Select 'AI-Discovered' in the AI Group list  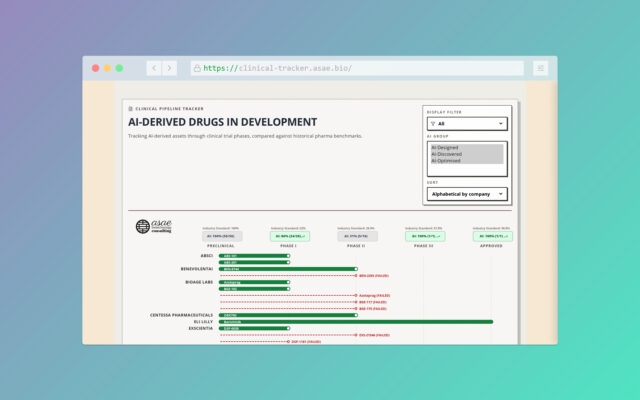pos(467,154)
